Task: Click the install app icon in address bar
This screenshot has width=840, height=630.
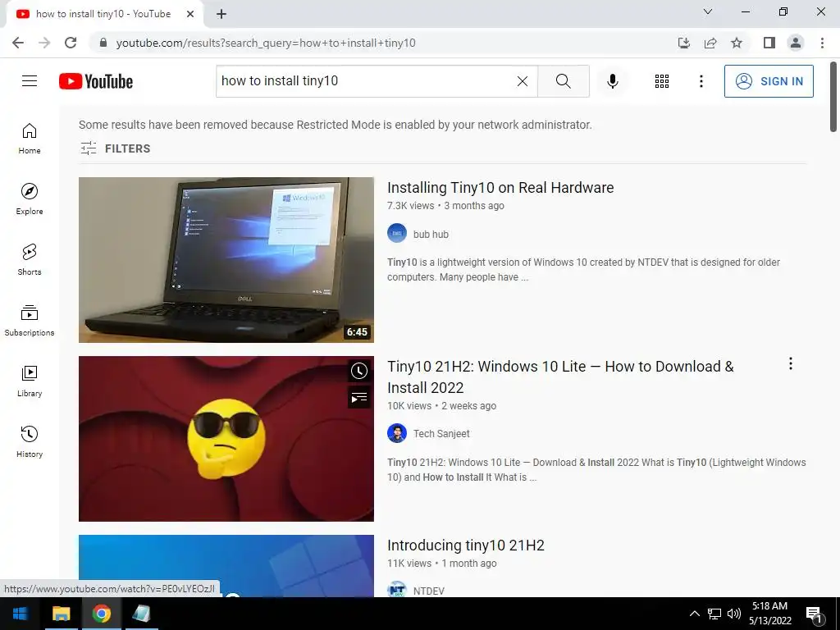Action: 683,43
